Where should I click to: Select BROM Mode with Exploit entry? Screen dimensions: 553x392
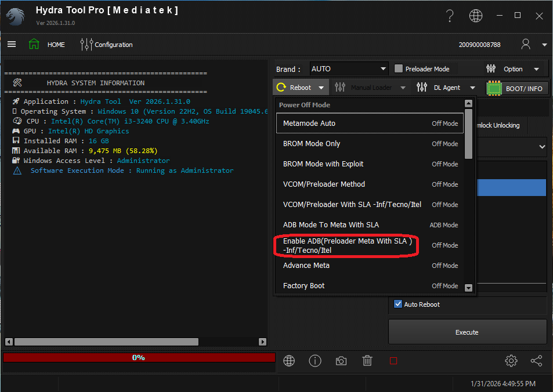[x=370, y=164]
